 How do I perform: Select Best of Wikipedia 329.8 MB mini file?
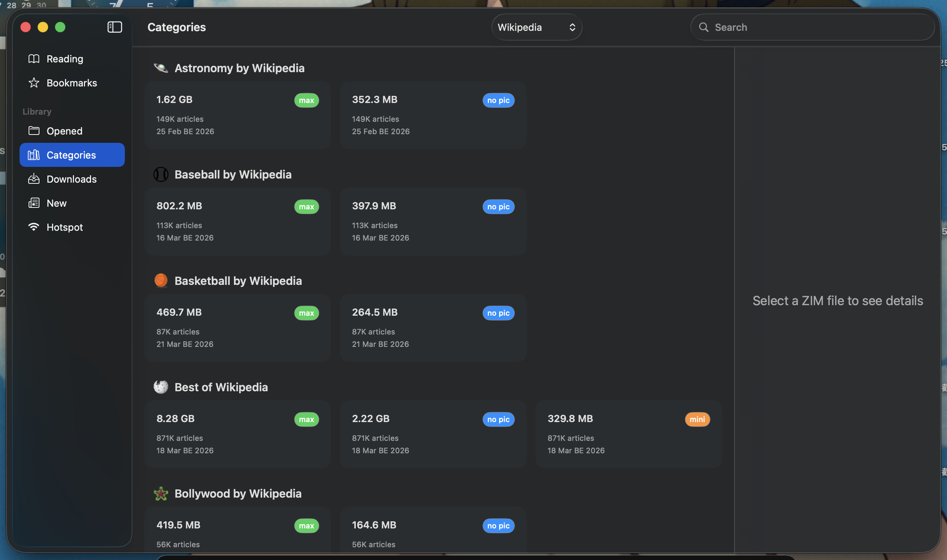[x=629, y=435]
